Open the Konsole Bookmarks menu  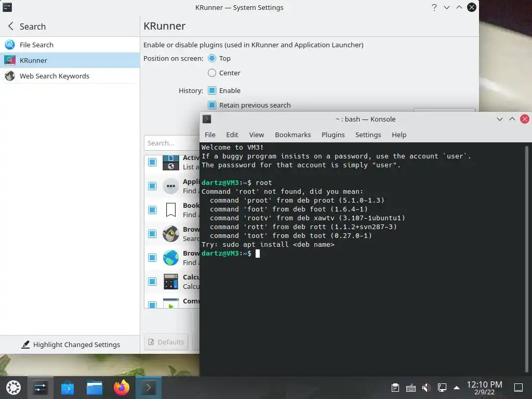293,135
